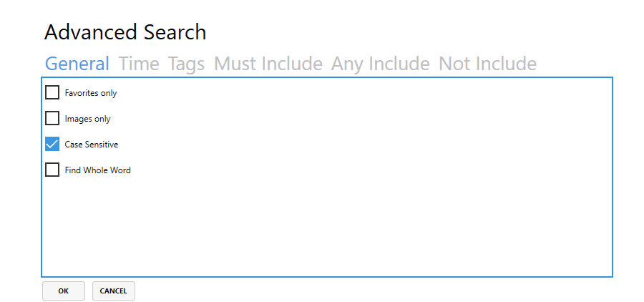Open the Tags tab
Viewport: 644px width, 302px height.
coord(186,64)
